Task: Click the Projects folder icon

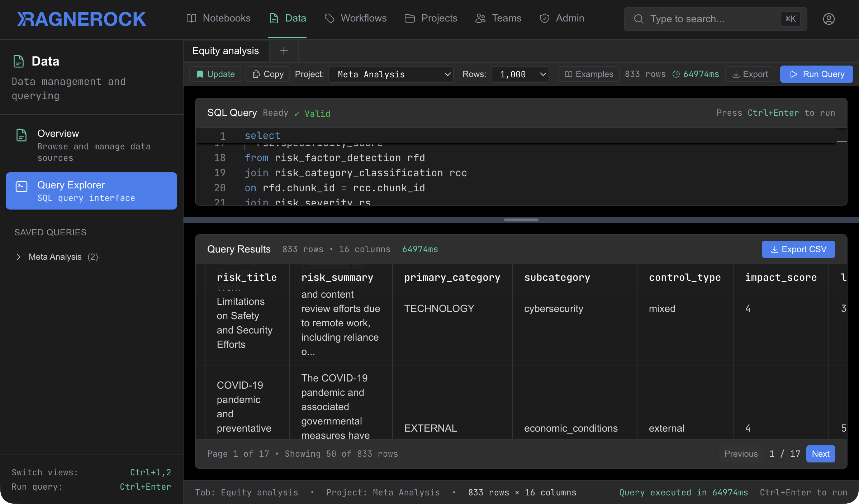Action: (409, 18)
